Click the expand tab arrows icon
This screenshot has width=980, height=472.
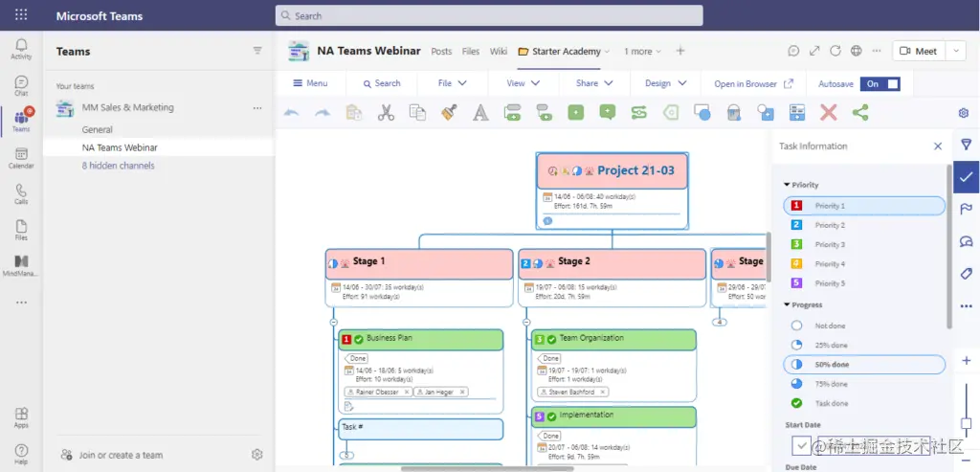pyautogui.click(x=814, y=52)
